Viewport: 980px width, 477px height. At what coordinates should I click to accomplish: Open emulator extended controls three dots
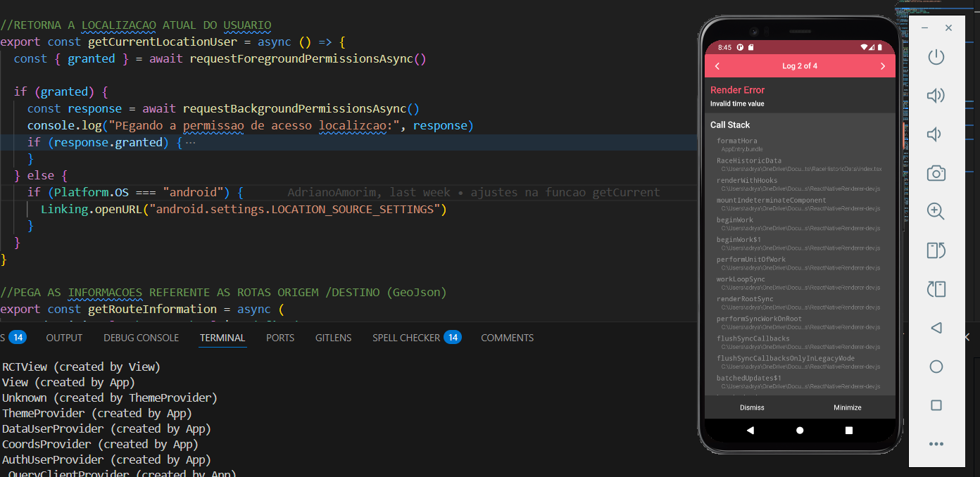936,444
